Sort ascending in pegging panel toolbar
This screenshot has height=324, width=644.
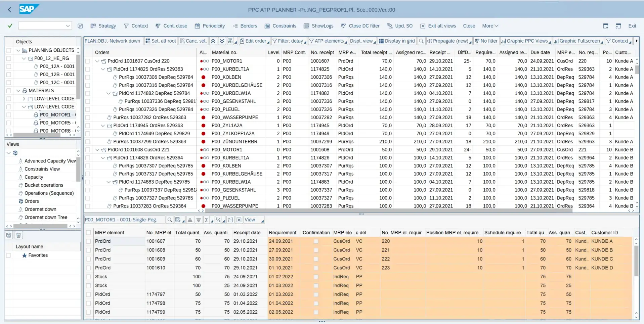190,220
